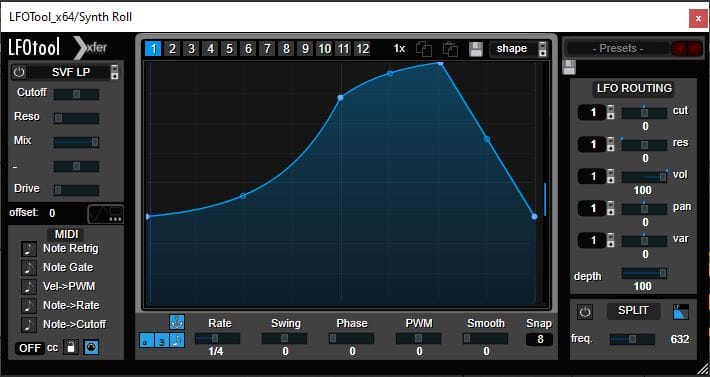Viewport: 710px width, 377px height.
Task: Click the Reso slider
Action: pyautogui.click(x=76, y=119)
